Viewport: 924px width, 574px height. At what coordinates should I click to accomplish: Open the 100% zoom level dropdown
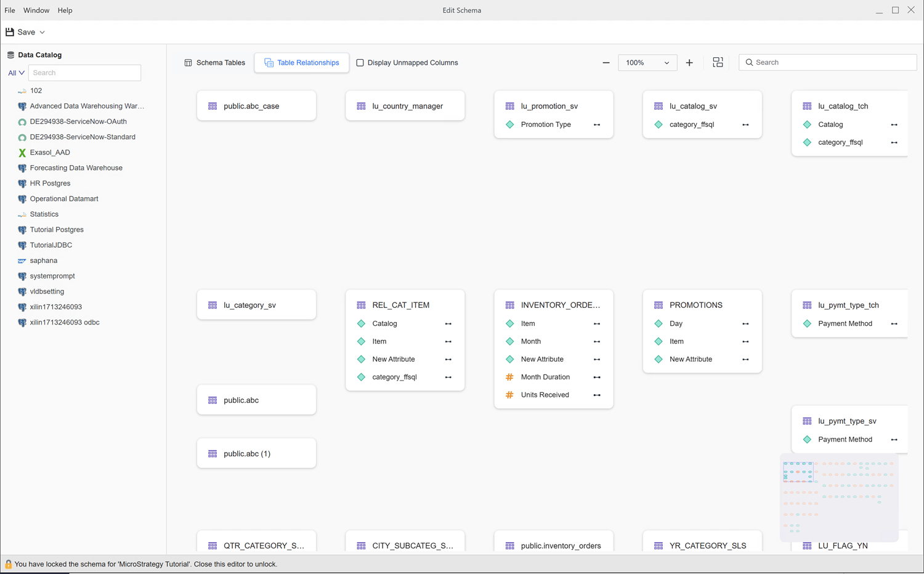(x=647, y=63)
